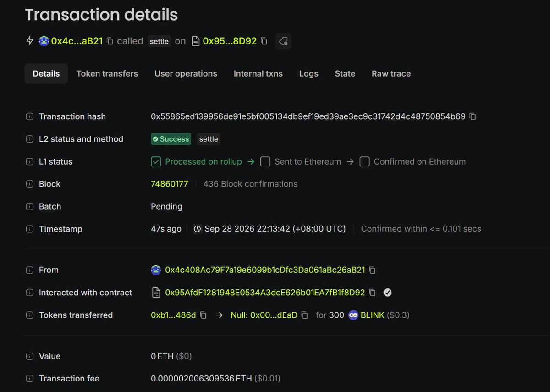Show info for From field
The width and height of the screenshot is (550, 392).
tap(30, 270)
